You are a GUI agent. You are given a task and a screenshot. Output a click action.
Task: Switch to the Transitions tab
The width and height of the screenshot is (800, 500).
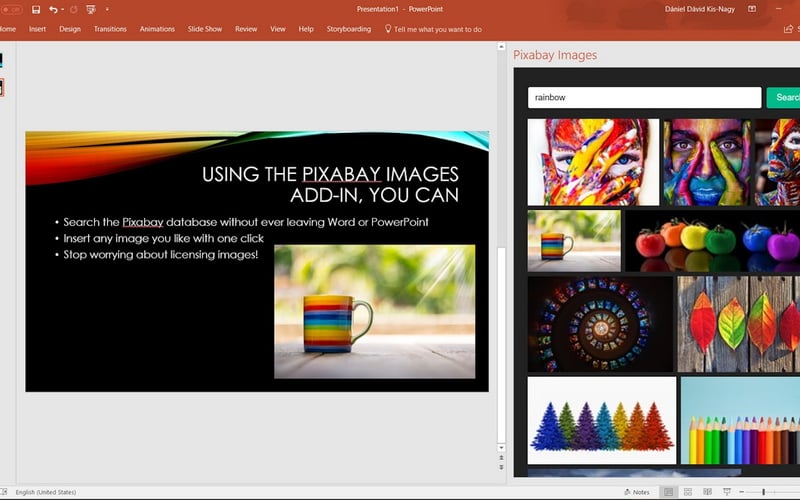[110, 29]
